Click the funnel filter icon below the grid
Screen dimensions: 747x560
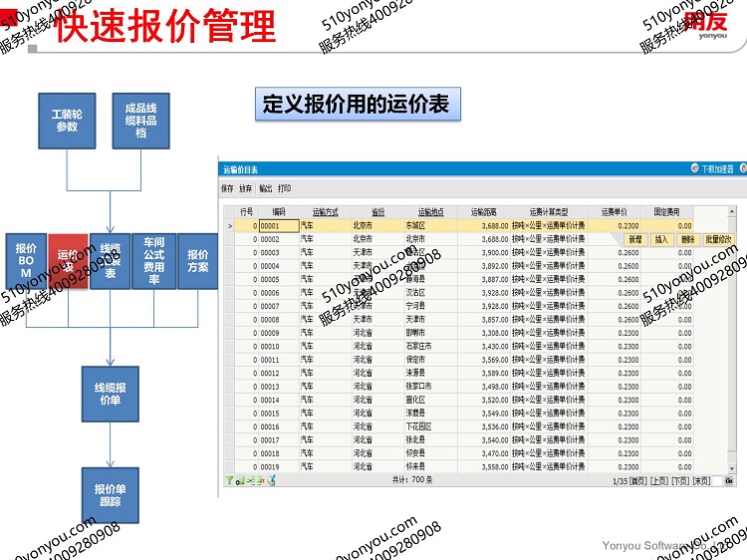pos(229,480)
